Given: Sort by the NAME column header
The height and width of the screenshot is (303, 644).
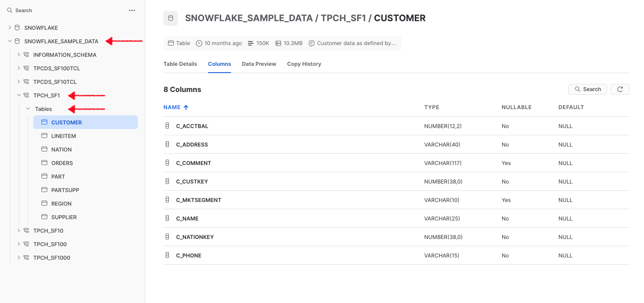Looking at the screenshot, I should 176,107.
